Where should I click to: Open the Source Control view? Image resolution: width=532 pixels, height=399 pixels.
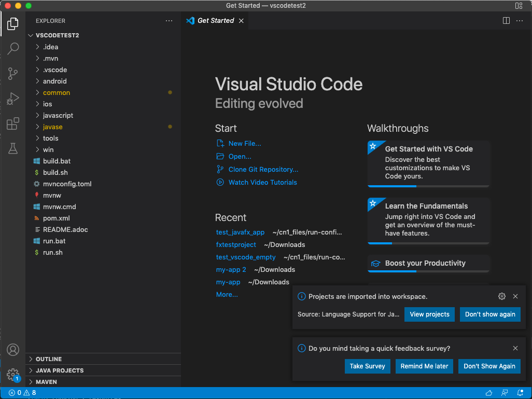coord(13,74)
